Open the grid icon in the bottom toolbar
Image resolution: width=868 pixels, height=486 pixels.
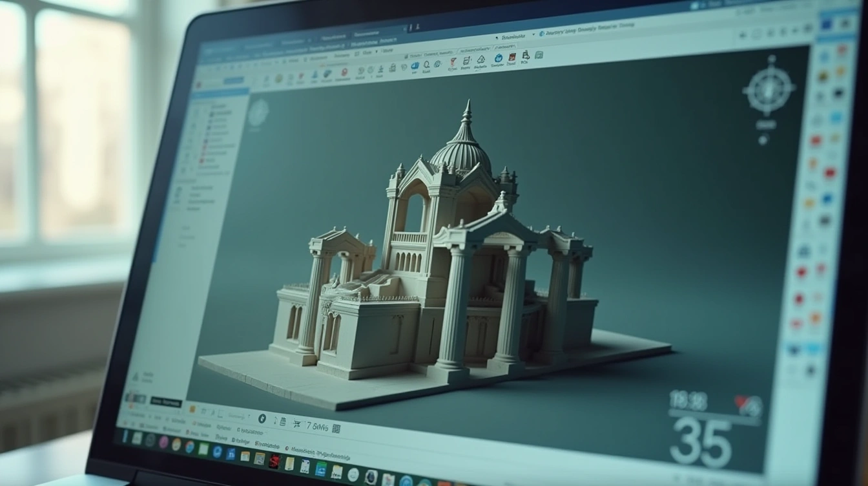336,428
